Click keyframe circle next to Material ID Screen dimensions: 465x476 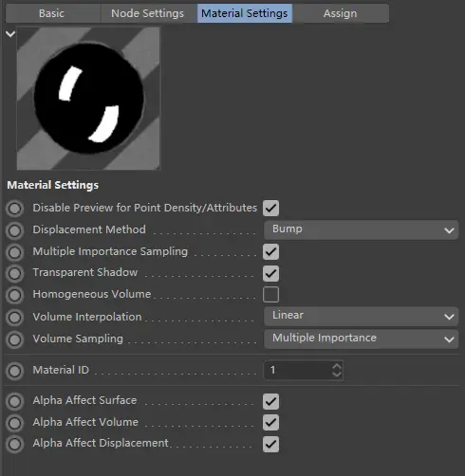[14, 371]
